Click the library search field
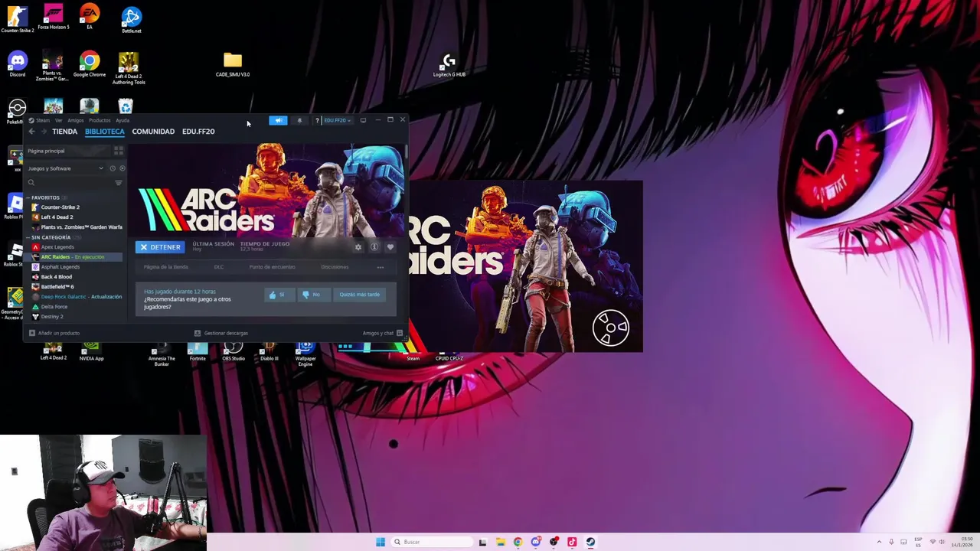 click(69, 183)
